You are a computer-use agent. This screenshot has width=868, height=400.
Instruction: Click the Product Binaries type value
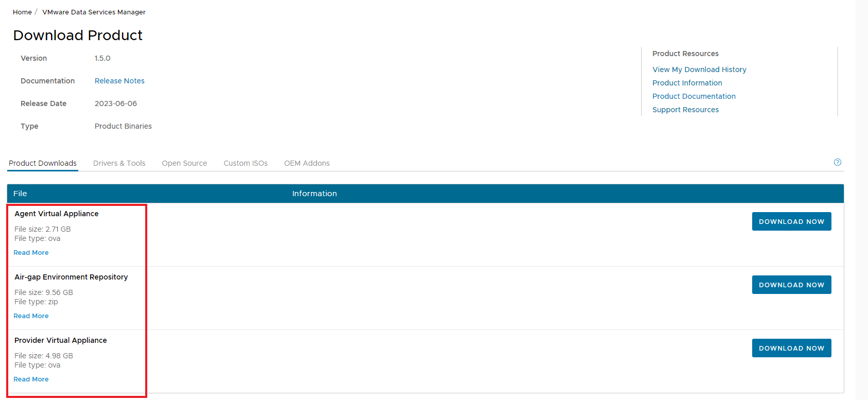pos(123,126)
